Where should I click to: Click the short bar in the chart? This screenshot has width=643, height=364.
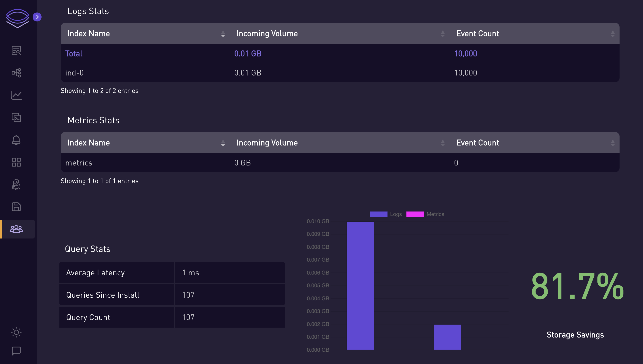coord(447,337)
